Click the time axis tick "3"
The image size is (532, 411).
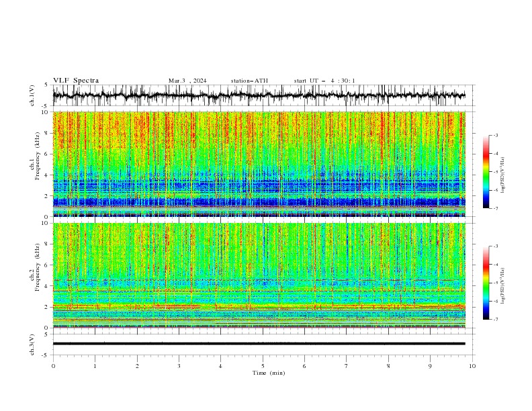click(179, 366)
